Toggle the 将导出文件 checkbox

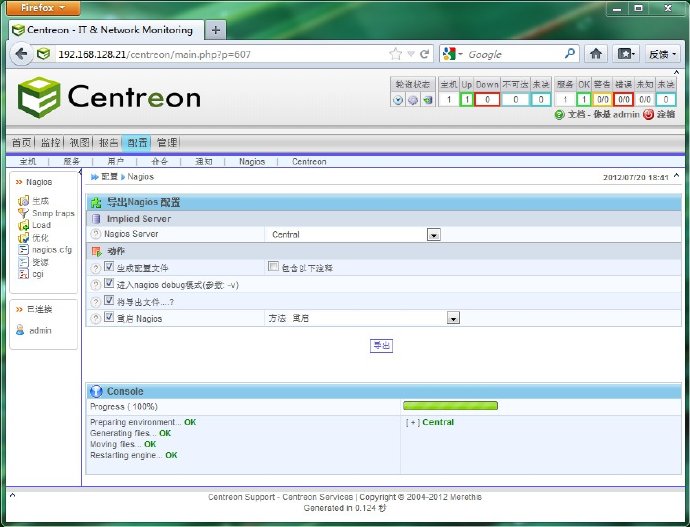(x=109, y=300)
